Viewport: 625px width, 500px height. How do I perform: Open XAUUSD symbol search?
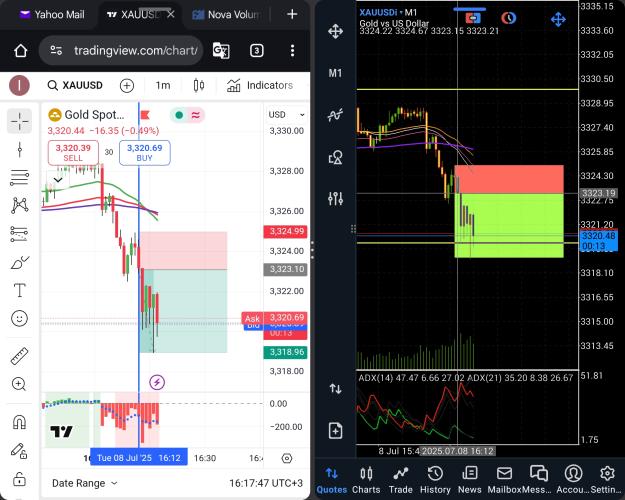[x=75, y=85]
